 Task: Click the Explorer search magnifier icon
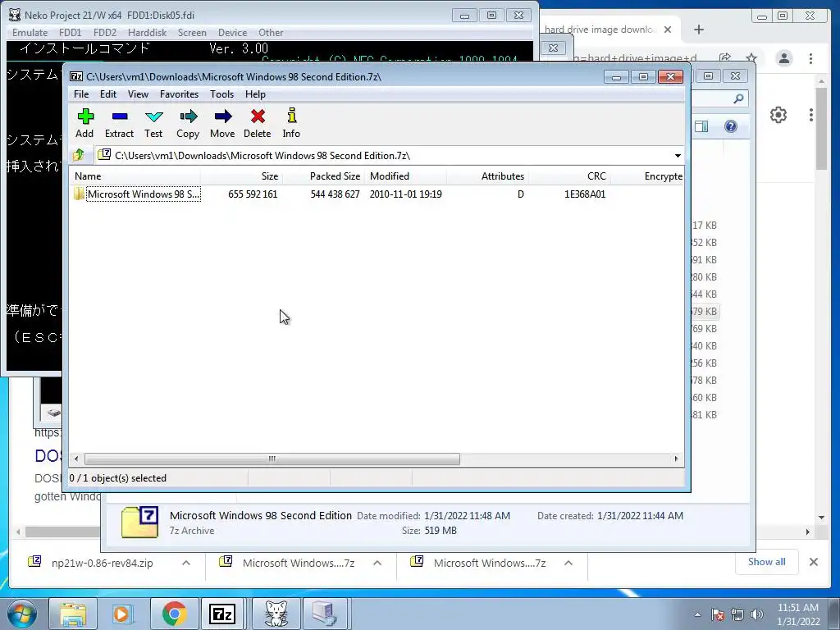pyautogui.click(x=739, y=98)
